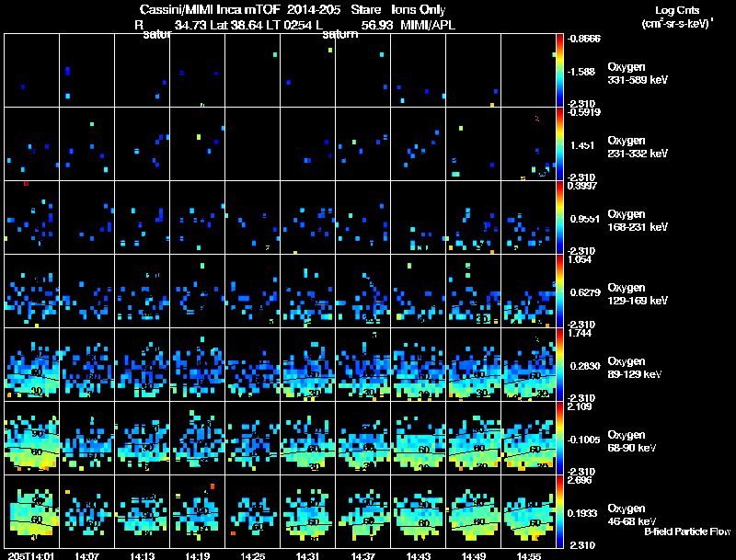This screenshot has height=560, width=736.
Task: Select the color scale for Oxygen 231-332 keV
Action: [x=561, y=143]
